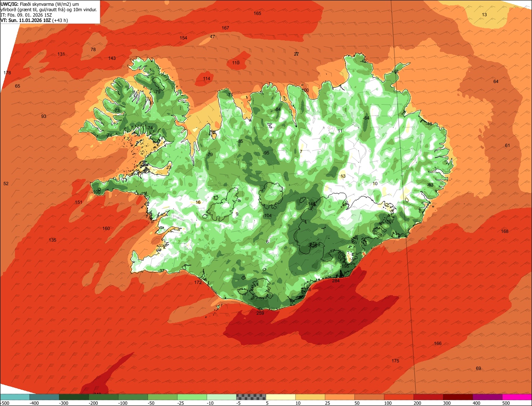Click the ocean value 166
532x406 pixels.
pos(438,343)
